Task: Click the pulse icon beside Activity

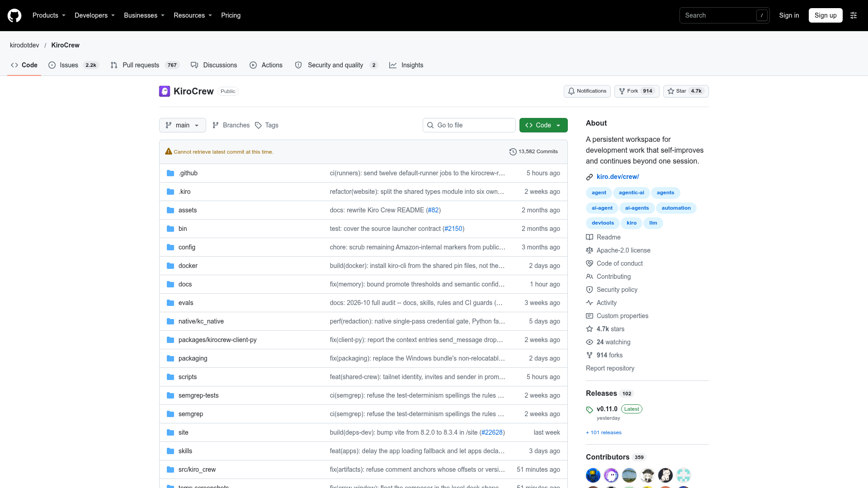Action: [590, 303]
